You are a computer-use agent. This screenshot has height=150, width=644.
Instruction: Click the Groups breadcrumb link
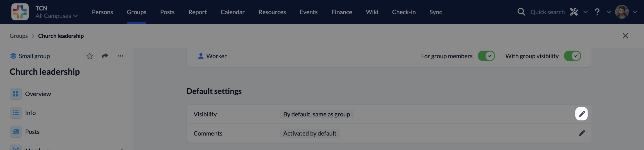click(x=19, y=36)
